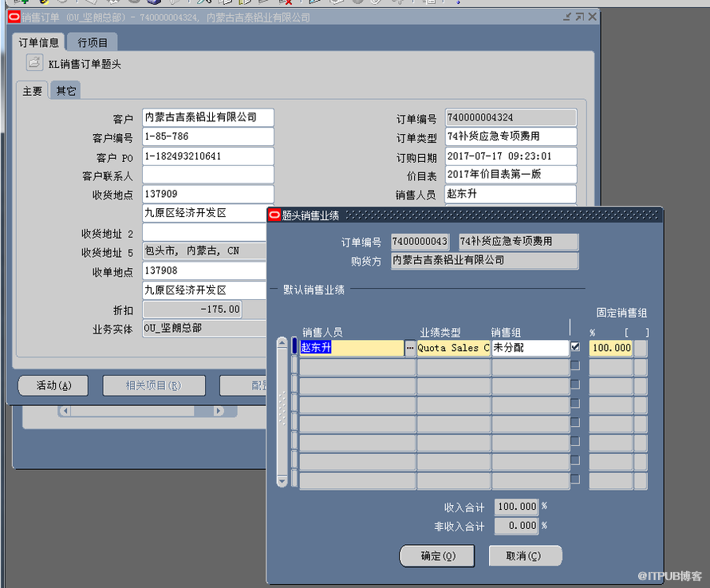Click the 客户联系人 input field
Screen dimensions: 710x588
point(207,175)
